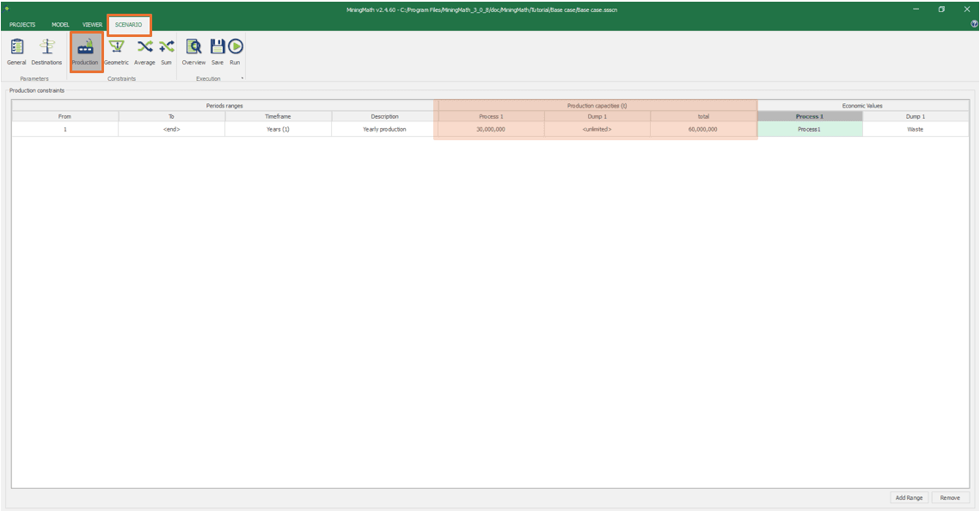Switch to the MODEL tab
Image resolution: width=980 pixels, height=511 pixels.
pyautogui.click(x=60, y=25)
